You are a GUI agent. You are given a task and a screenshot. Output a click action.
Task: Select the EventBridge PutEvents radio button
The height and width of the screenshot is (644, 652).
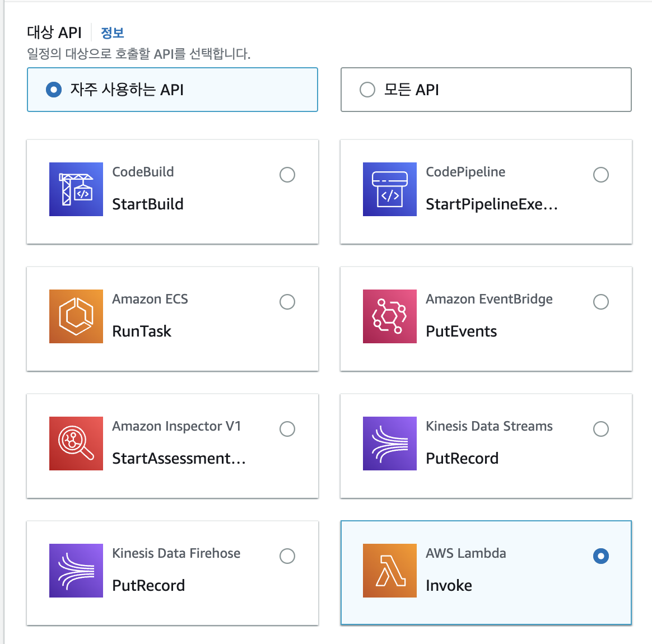(x=601, y=302)
